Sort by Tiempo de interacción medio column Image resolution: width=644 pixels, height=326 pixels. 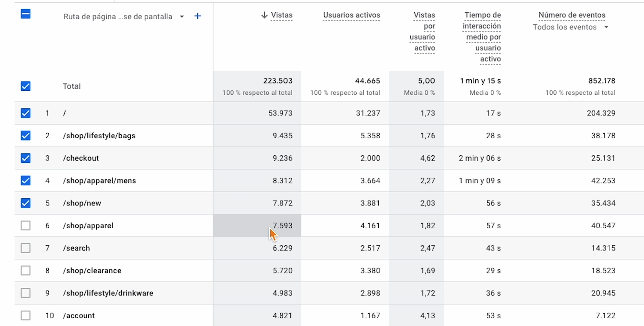coord(482,37)
